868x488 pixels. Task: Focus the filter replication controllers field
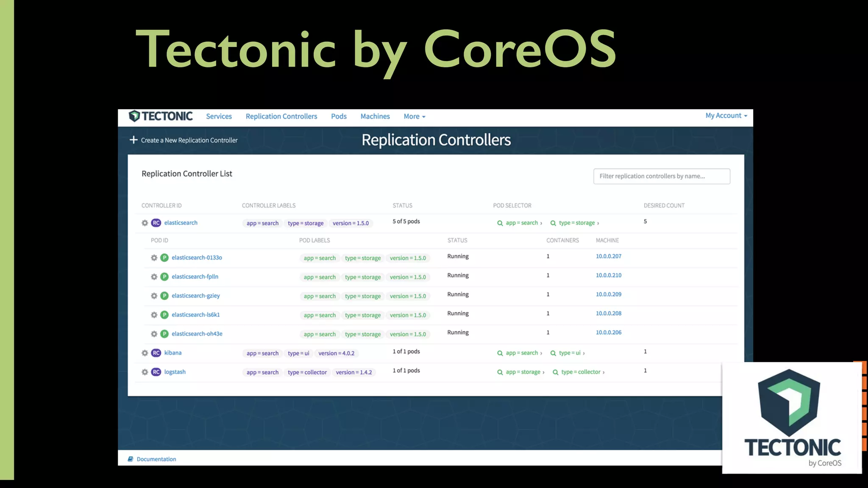coord(662,176)
